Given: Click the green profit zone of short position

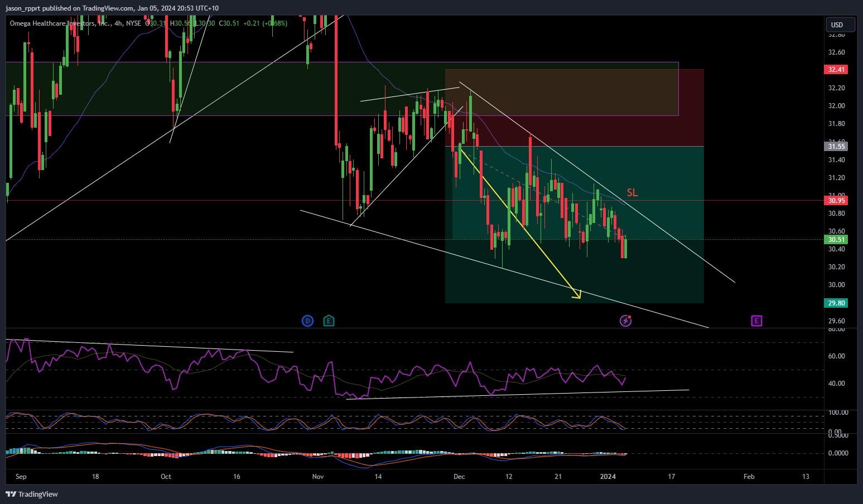Looking at the screenshot, I should pos(574,225).
